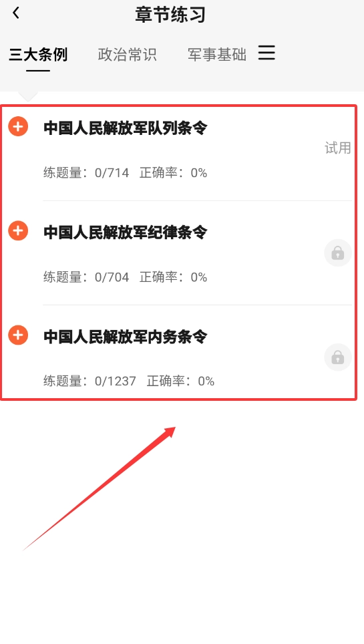
Task: Tap the lock icon for 纪律条令
Action: point(338,253)
